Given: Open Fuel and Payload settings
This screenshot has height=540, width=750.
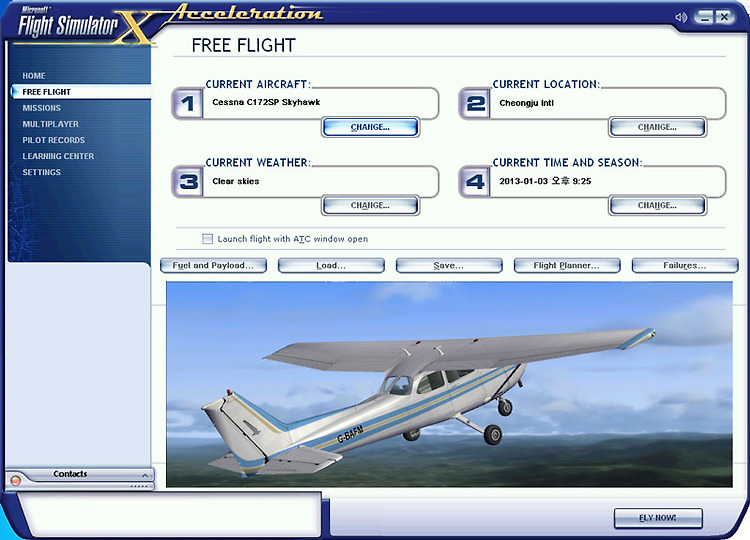Looking at the screenshot, I should click(x=213, y=265).
